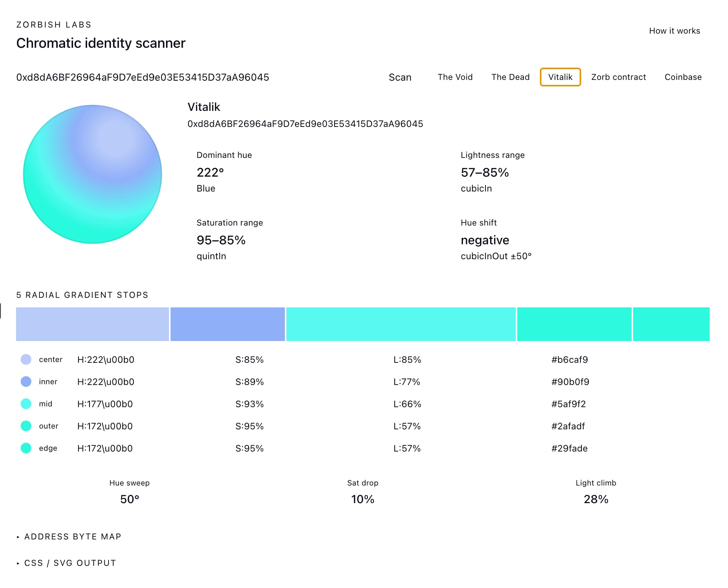Screen dimensions: 728x588
Task: Choose the Vitalik preset
Action: (560, 77)
